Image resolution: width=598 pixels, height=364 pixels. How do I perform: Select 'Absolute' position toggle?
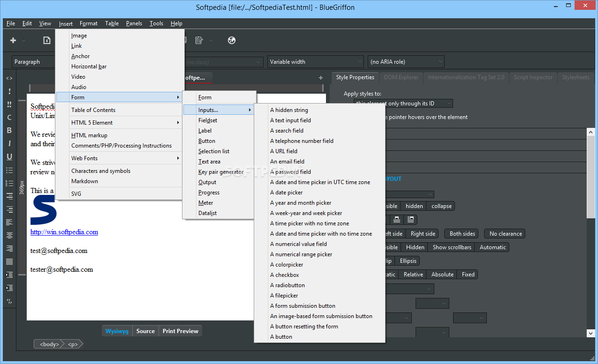[442, 275]
